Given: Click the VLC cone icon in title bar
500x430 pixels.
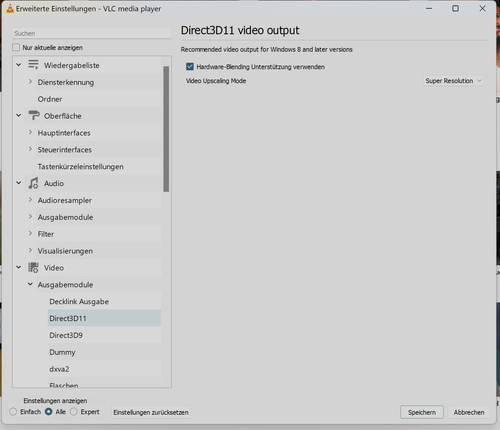Looking at the screenshot, I should pyautogui.click(x=10, y=9).
